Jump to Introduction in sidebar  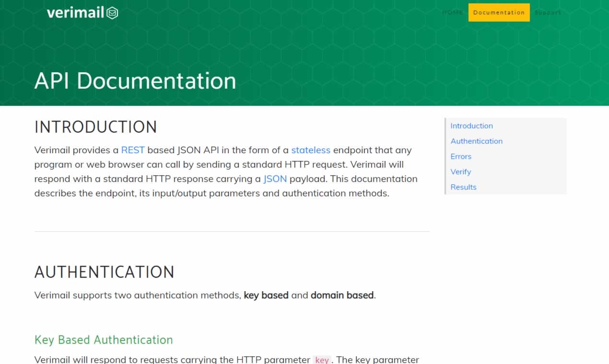(x=471, y=126)
